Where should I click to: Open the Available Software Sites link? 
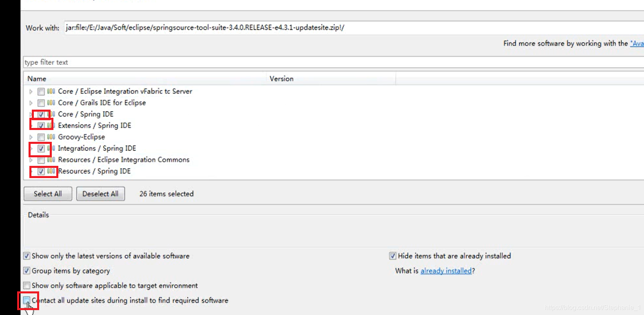[637, 44]
